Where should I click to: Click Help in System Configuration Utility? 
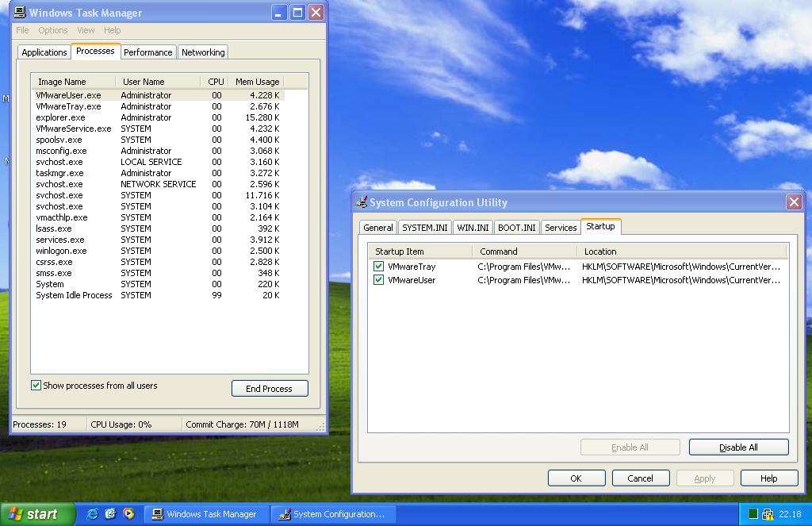pos(769,478)
